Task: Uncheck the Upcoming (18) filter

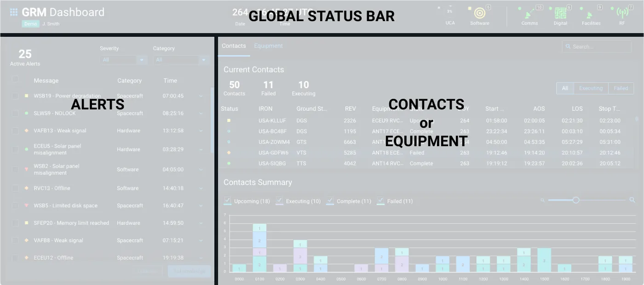Action: point(227,200)
